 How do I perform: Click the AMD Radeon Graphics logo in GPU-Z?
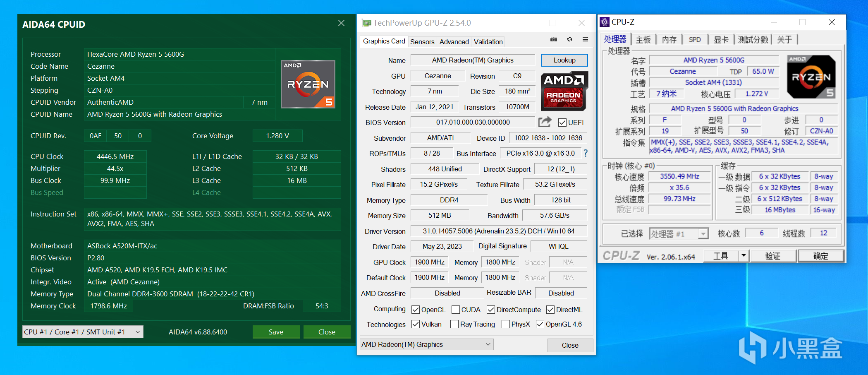(564, 91)
